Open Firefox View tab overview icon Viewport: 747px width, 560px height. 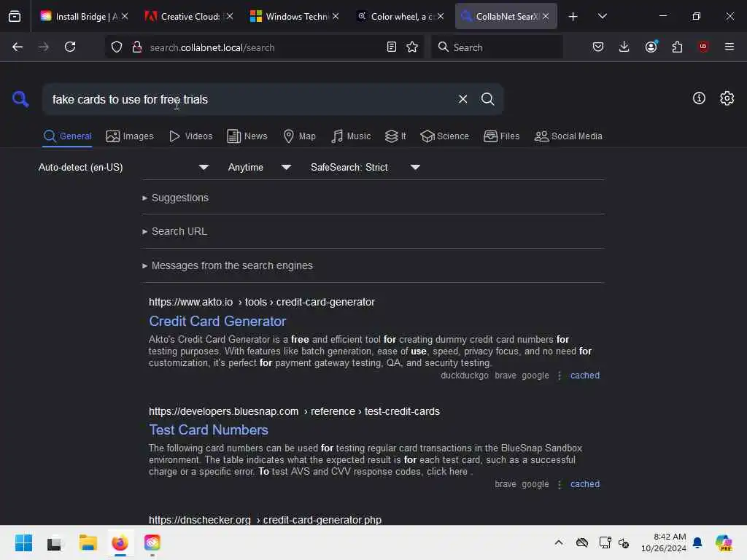[x=15, y=16]
